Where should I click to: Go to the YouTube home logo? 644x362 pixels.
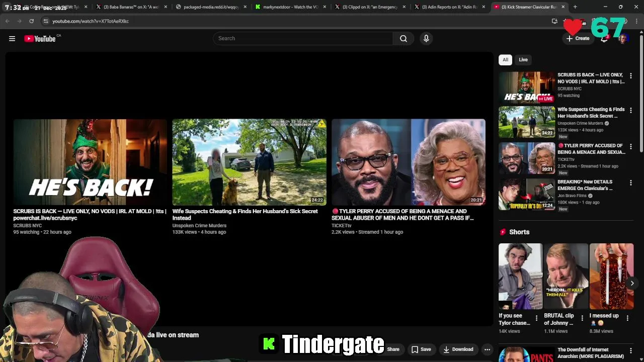tap(40, 39)
